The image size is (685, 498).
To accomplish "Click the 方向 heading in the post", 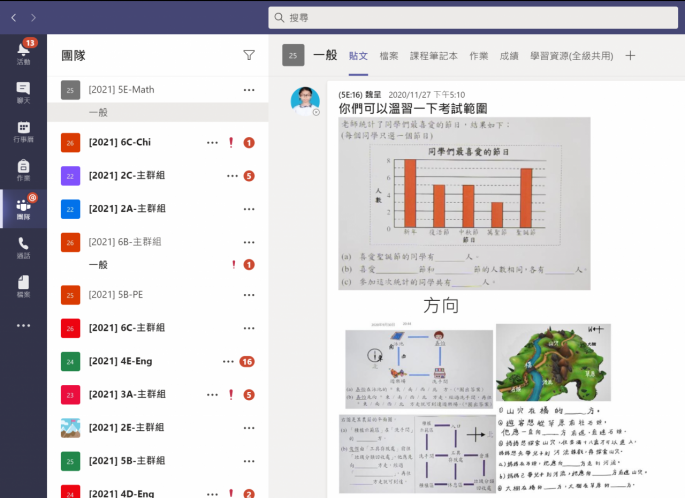I will [441, 306].
